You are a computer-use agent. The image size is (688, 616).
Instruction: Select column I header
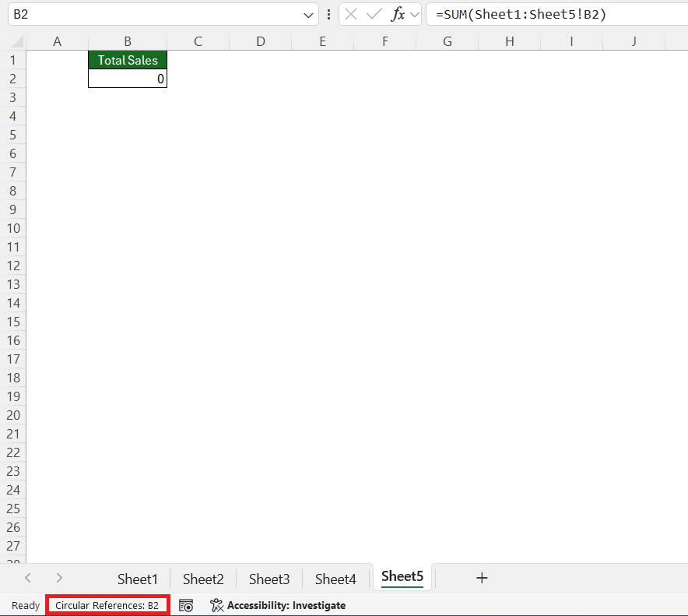coord(572,42)
